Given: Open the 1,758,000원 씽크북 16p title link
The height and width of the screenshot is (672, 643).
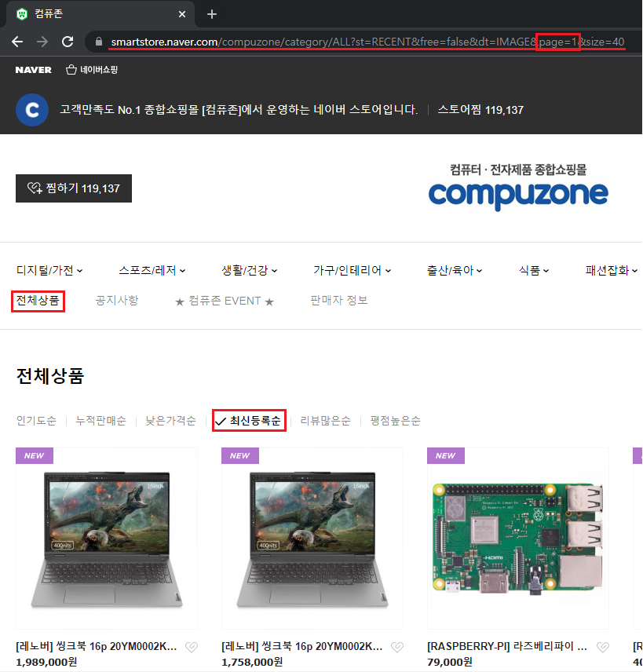Looking at the screenshot, I should tap(302, 646).
